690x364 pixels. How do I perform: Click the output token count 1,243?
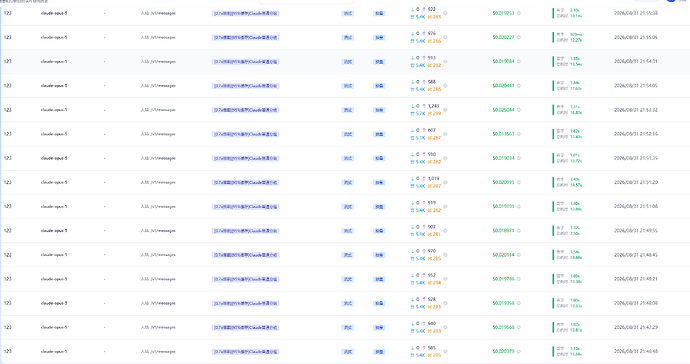click(x=433, y=106)
